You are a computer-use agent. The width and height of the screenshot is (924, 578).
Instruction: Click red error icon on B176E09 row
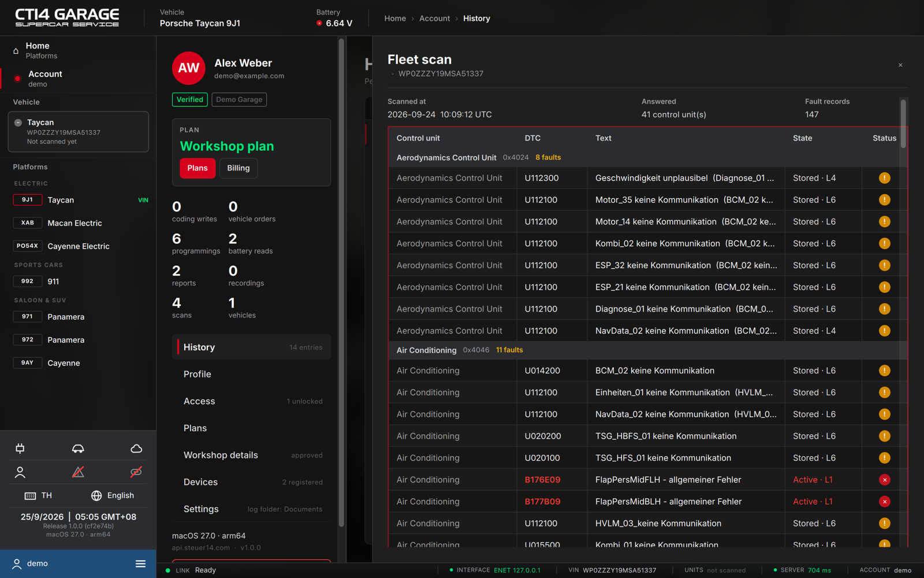click(x=884, y=480)
